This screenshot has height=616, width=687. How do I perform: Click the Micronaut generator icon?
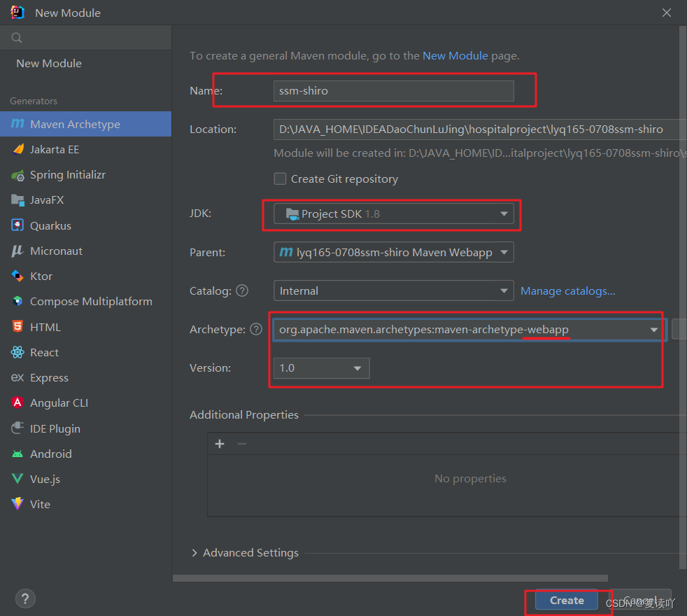pyautogui.click(x=17, y=251)
